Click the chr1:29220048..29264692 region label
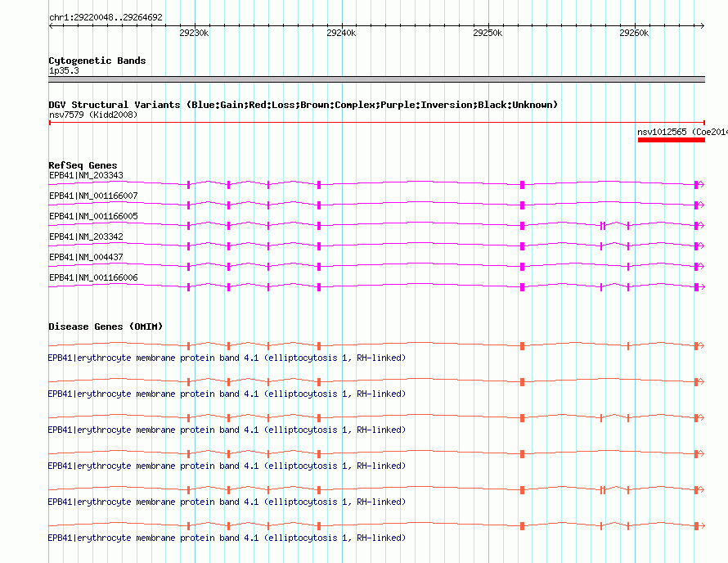Viewport: 728px width, 563px height. click(106, 17)
